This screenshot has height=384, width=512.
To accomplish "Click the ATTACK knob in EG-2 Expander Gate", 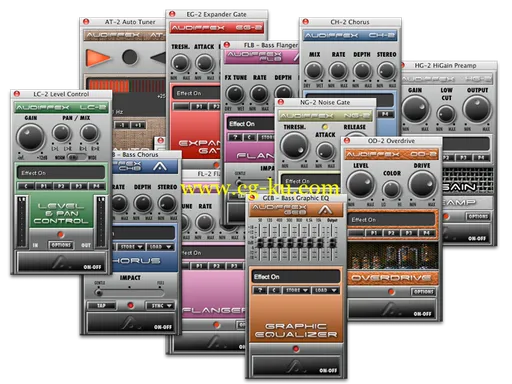I will click(204, 63).
